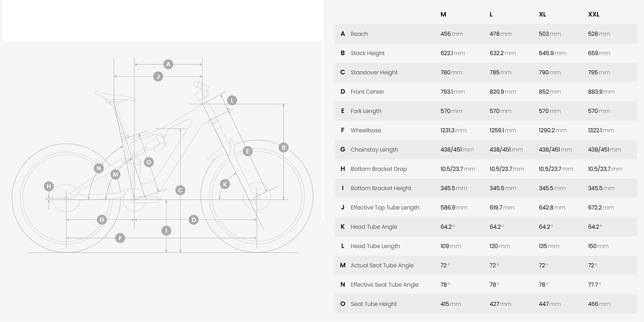The image size is (644, 322).
Task: Click the Wheelbase row label
Action: pos(365,130)
